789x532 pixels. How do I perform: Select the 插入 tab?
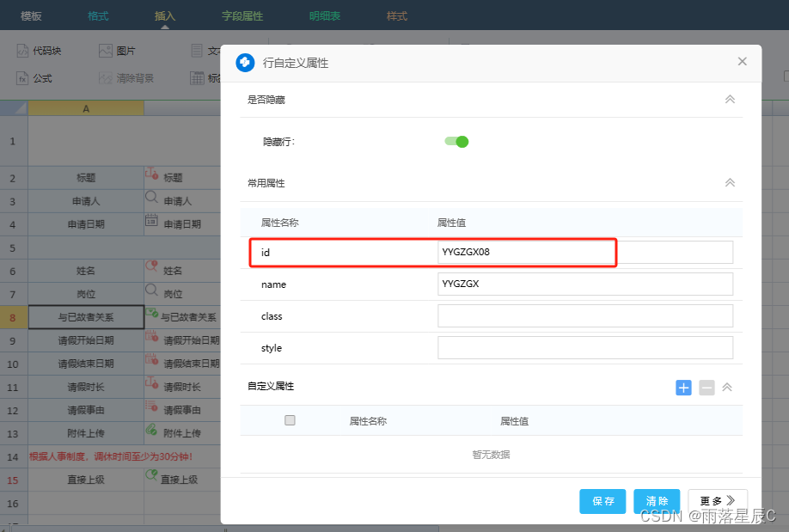[x=164, y=16]
